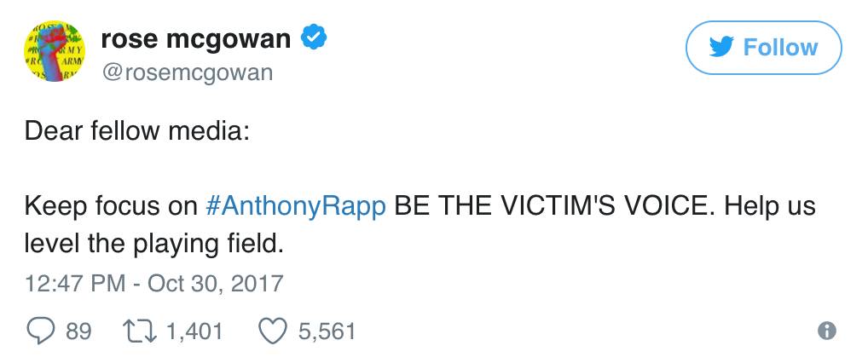Retweet using the retweet arrows icon
Image resolution: width=868 pixels, height=363 pixels.
(133, 331)
